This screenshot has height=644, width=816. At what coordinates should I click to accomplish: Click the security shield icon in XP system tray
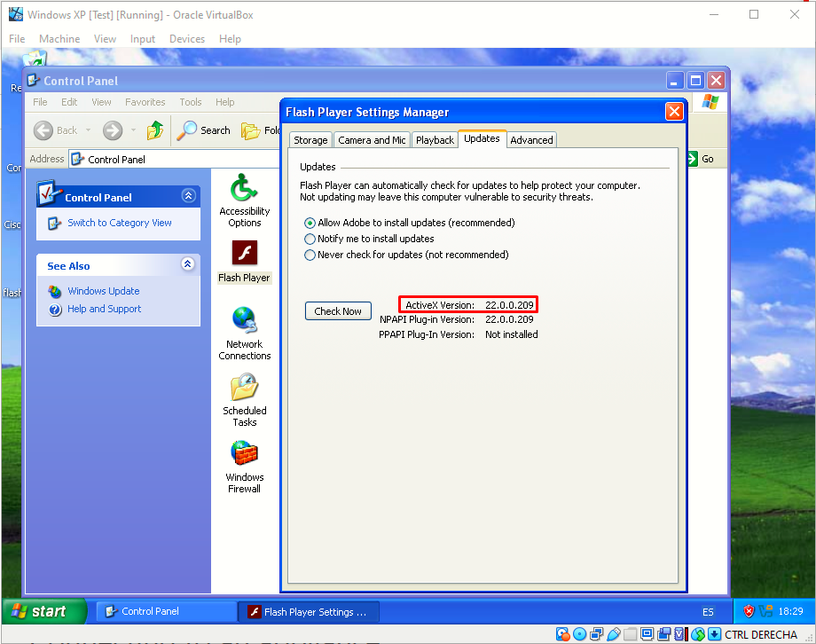click(749, 611)
